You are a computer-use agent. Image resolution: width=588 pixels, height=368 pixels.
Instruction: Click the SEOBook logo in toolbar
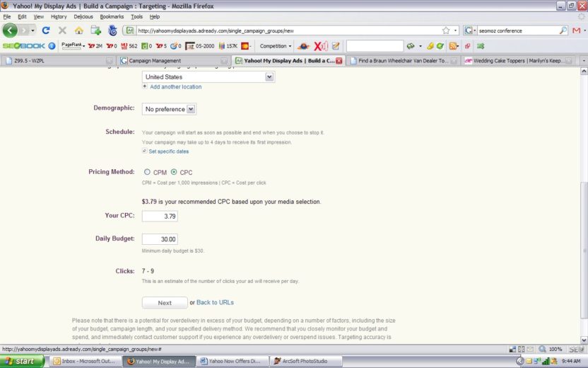23,46
